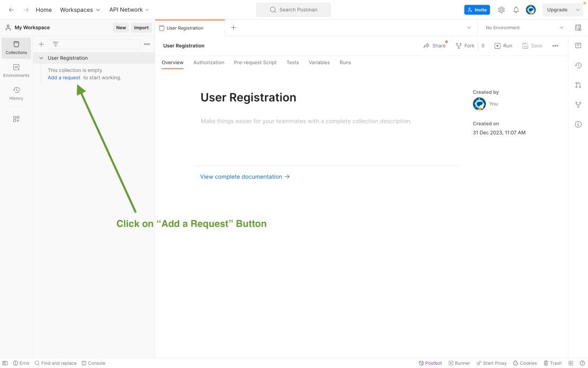Viewport: 588px width, 368px height.
Task: Expand the Workspaces dropdown menu
Action: tap(80, 10)
